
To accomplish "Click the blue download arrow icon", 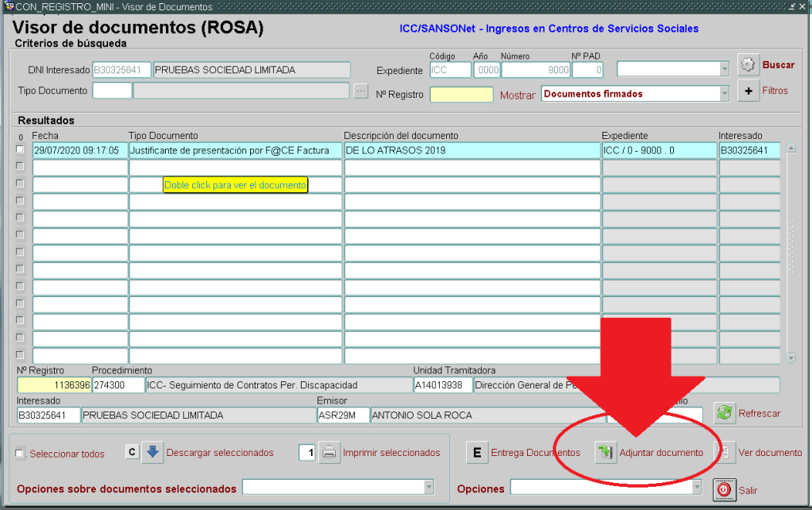I will 154,453.
